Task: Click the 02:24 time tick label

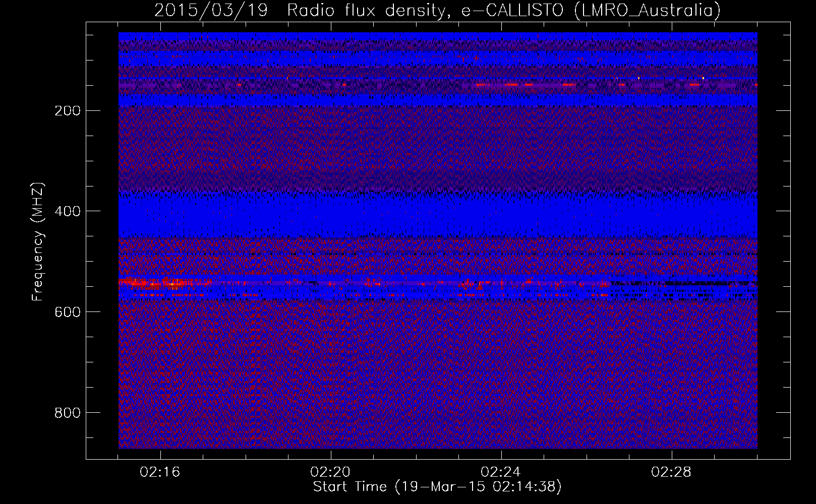Action: pyautogui.click(x=501, y=472)
